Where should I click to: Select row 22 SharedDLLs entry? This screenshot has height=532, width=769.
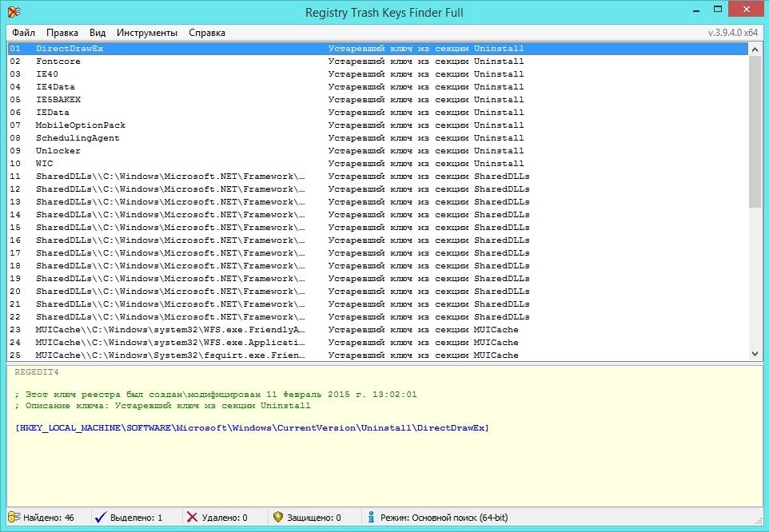(377, 317)
